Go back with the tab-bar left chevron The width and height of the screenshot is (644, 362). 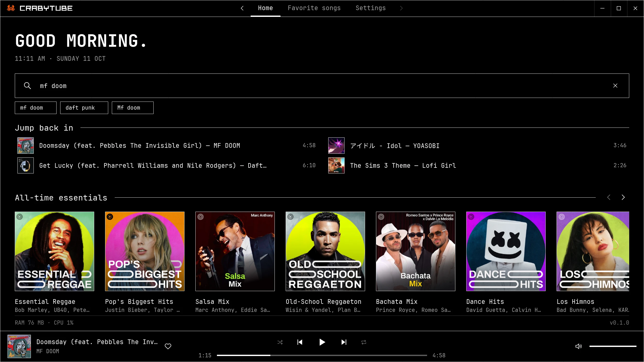click(242, 8)
